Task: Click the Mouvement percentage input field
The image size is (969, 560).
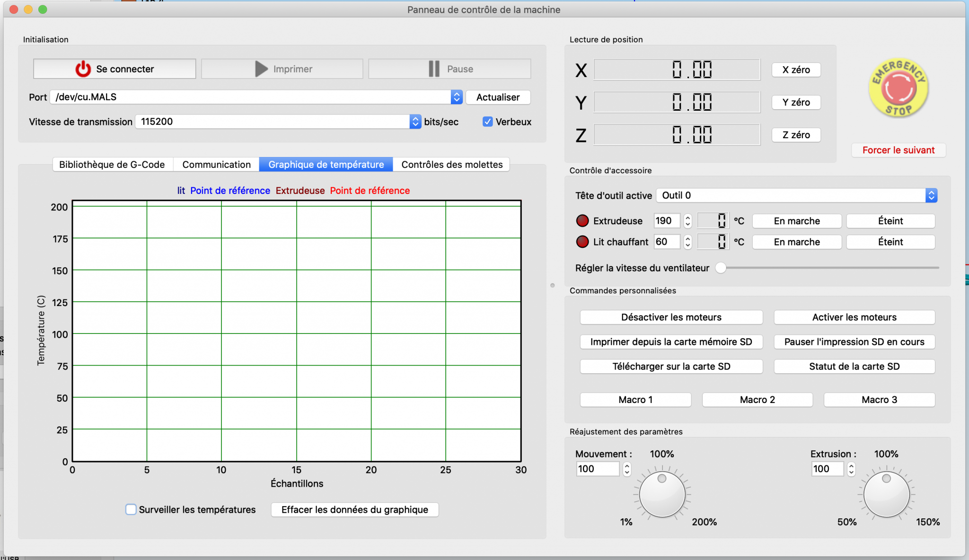Action: [597, 469]
